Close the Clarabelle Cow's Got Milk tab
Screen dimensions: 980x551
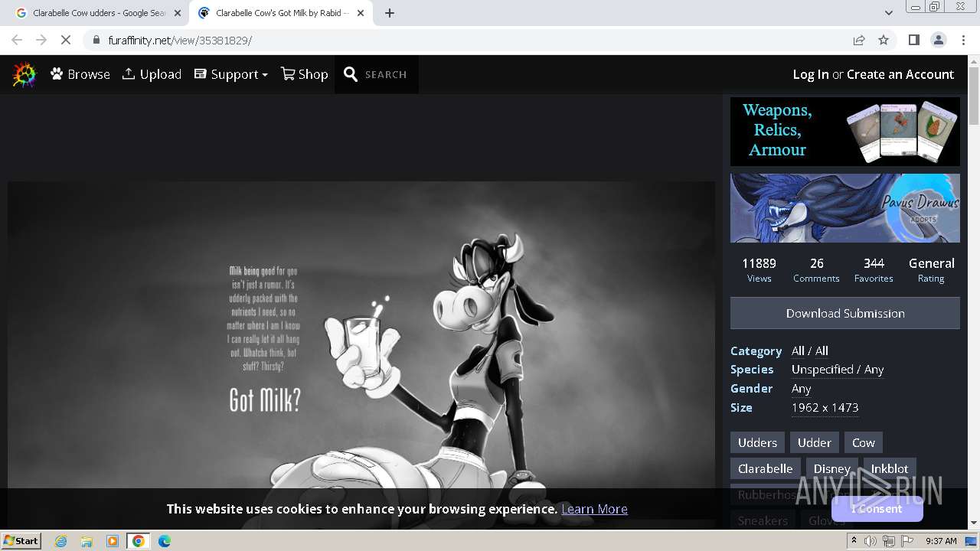click(x=361, y=13)
